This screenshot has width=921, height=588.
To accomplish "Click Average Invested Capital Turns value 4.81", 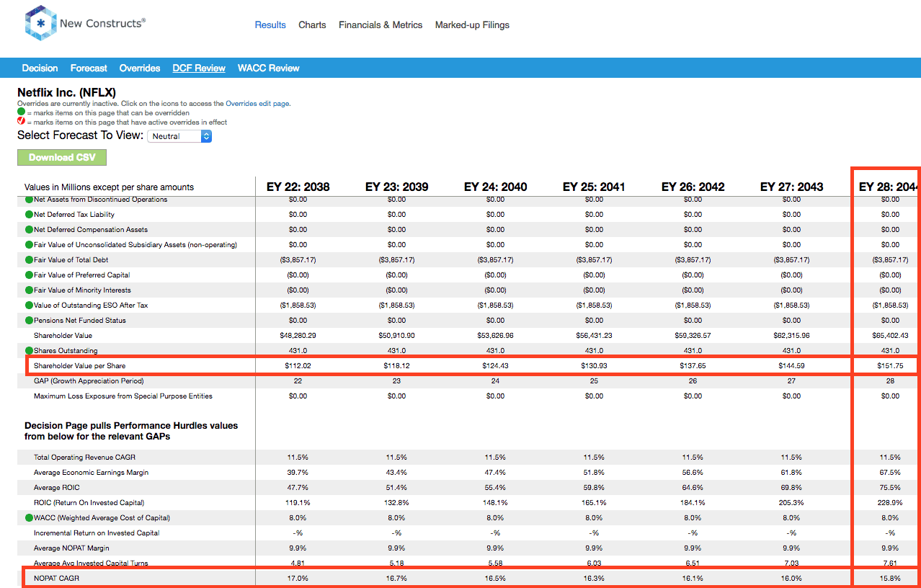I will click(298, 563).
